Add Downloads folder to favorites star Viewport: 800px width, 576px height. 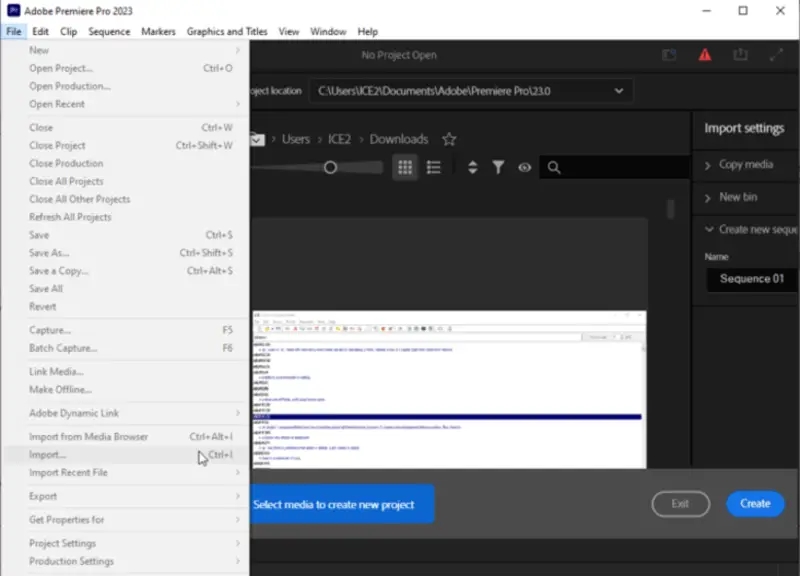[x=449, y=139]
